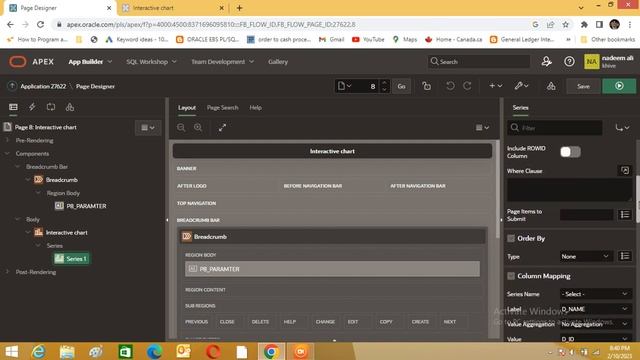Click the Zoom In layout icon

click(198, 128)
